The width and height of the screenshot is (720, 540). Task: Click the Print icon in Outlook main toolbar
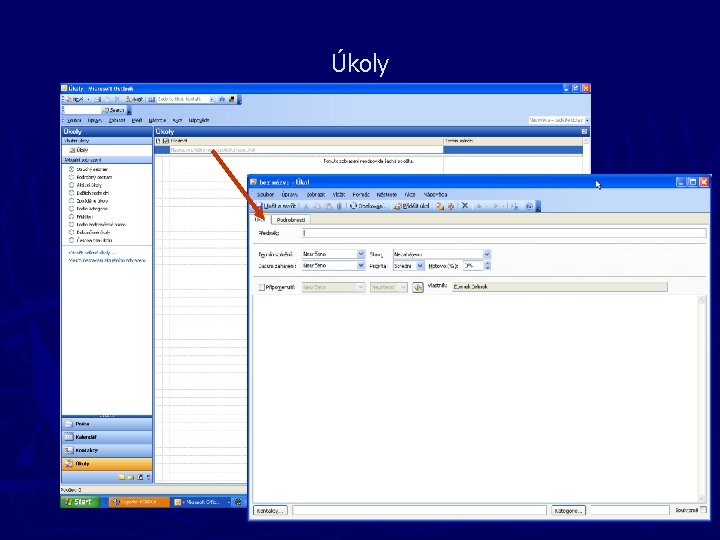[98, 99]
